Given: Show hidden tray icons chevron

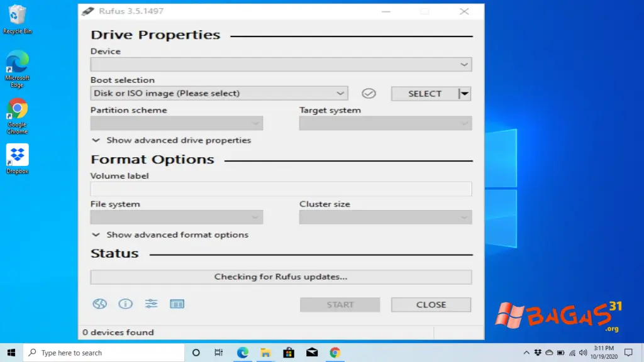Looking at the screenshot, I should [x=526, y=353].
